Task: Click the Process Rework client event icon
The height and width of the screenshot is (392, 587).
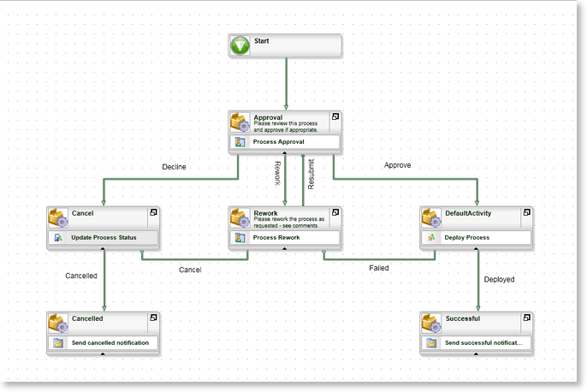Action: pyautogui.click(x=240, y=237)
